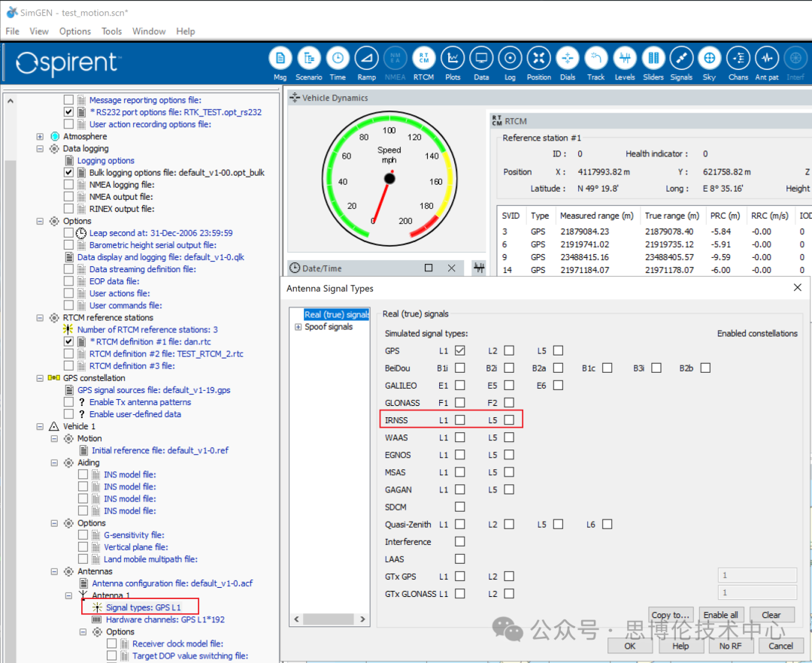Open the Plots toolbar icon
The width and height of the screenshot is (812, 663).
coord(453,59)
